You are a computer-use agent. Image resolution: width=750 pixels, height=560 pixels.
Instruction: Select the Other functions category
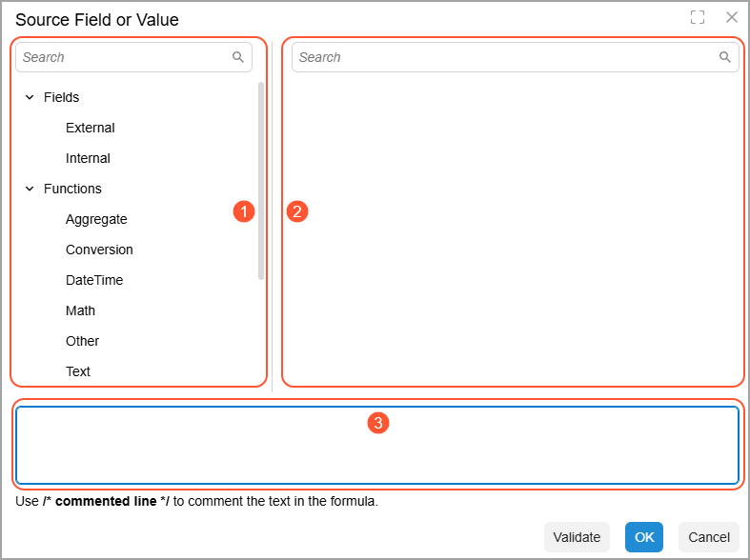point(82,341)
